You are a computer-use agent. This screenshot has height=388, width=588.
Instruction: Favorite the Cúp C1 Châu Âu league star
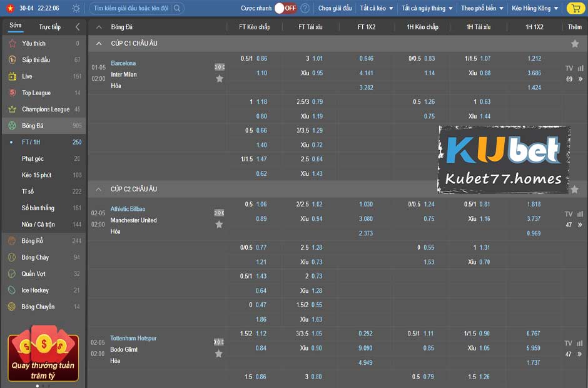click(x=574, y=44)
